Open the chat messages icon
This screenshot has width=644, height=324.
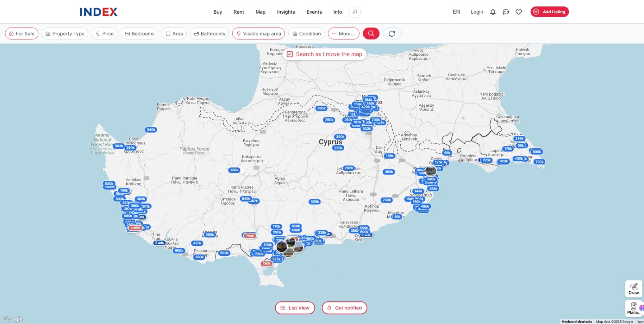506,12
